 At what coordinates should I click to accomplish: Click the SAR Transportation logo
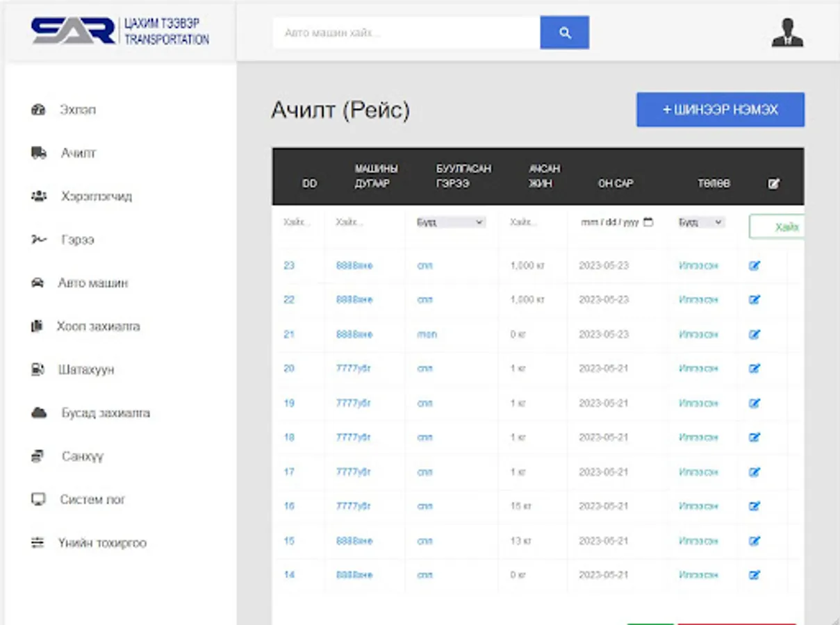[120, 31]
